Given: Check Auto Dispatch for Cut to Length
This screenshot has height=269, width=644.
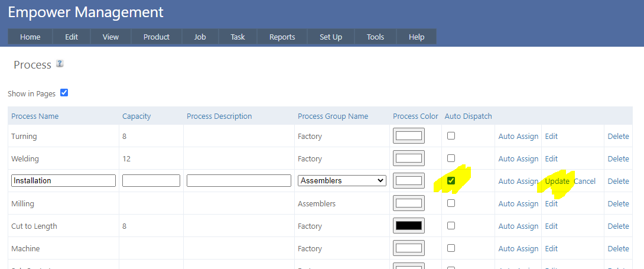Looking at the screenshot, I should [x=451, y=226].
